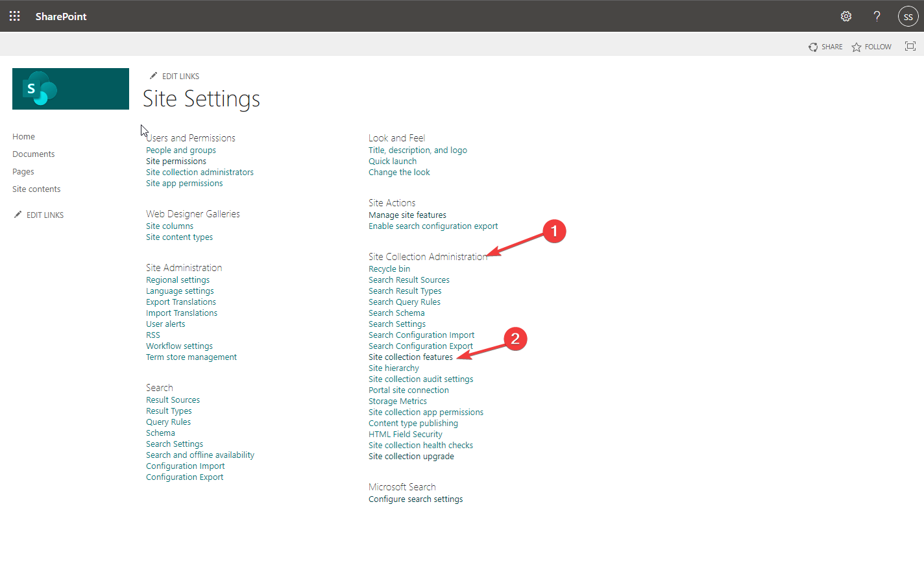The width and height of the screenshot is (924, 561).
Task: Open User alerts
Action: (165, 324)
